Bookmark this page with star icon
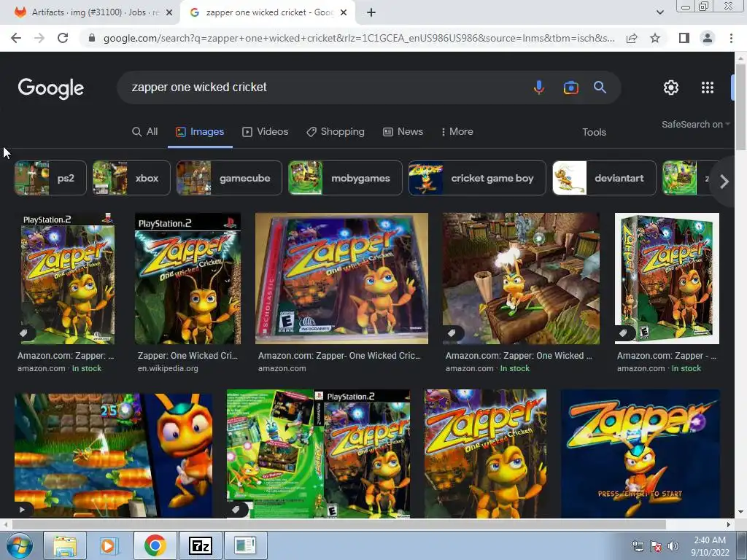This screenshot has height=560, width=747. click(x=655, y=38)
